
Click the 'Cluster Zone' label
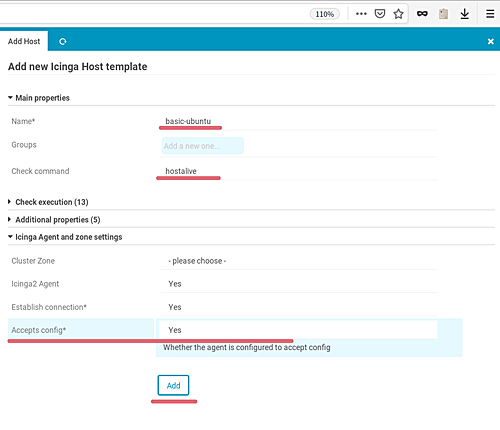tap(33, 261)
